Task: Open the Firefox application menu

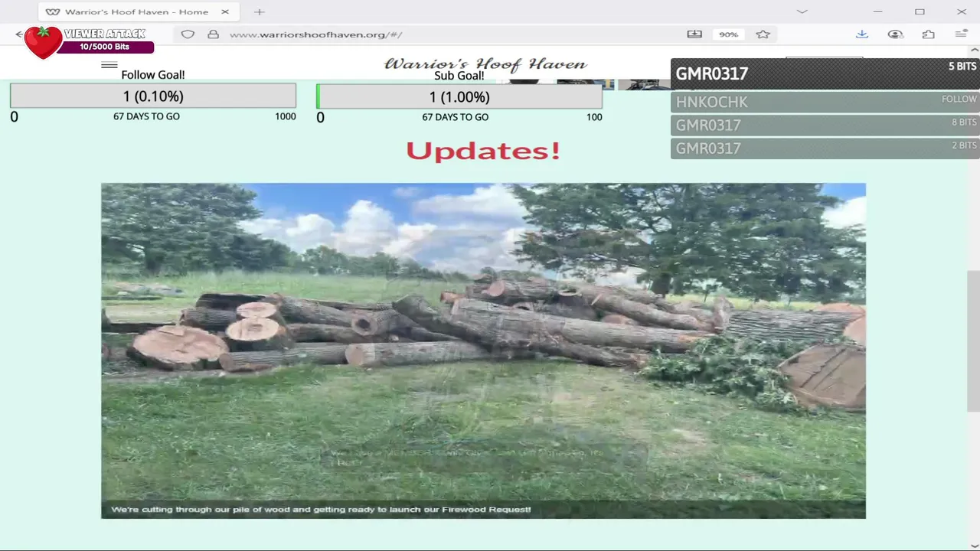Action: [961, 34]
